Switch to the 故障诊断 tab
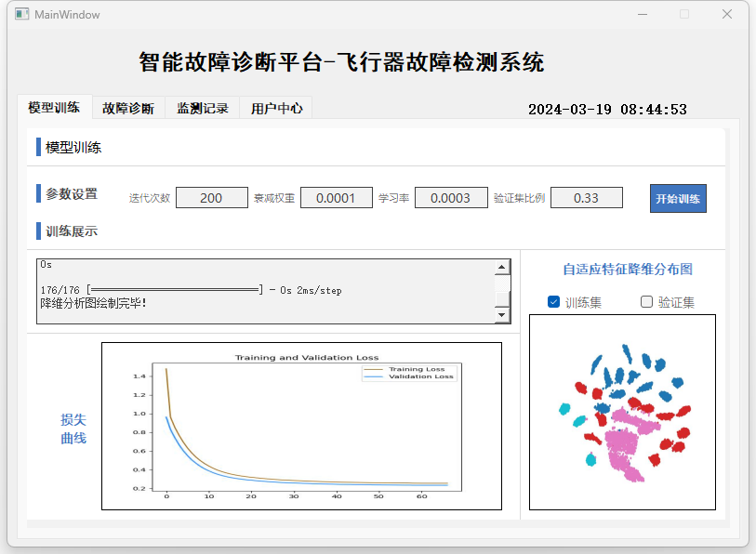Screen dimensions: 756x554 pos(128,108)
